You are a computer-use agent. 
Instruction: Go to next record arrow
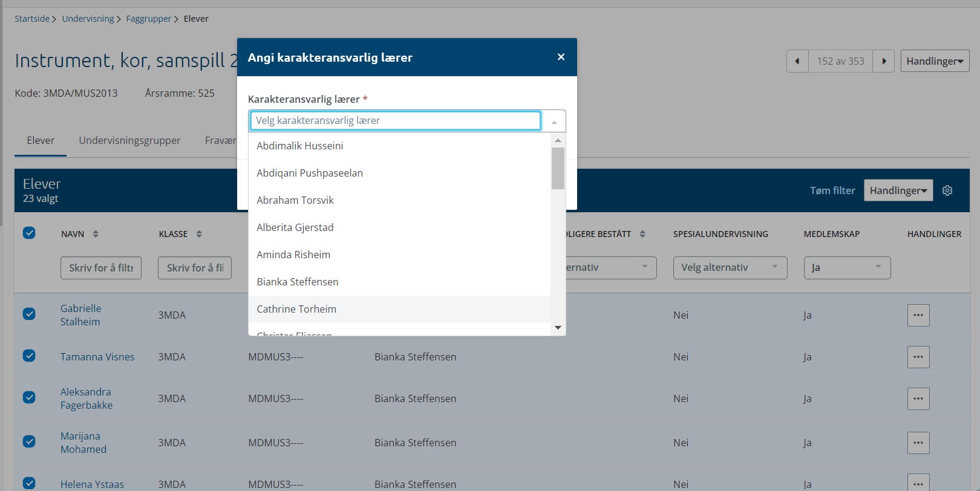(884, 61)
